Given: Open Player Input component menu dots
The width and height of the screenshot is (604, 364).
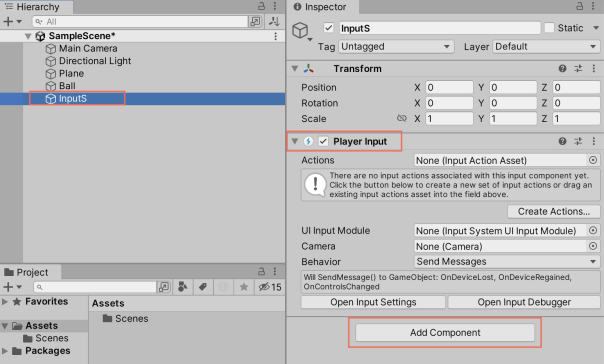Looking at the screenshot, I should pos(594,141).
